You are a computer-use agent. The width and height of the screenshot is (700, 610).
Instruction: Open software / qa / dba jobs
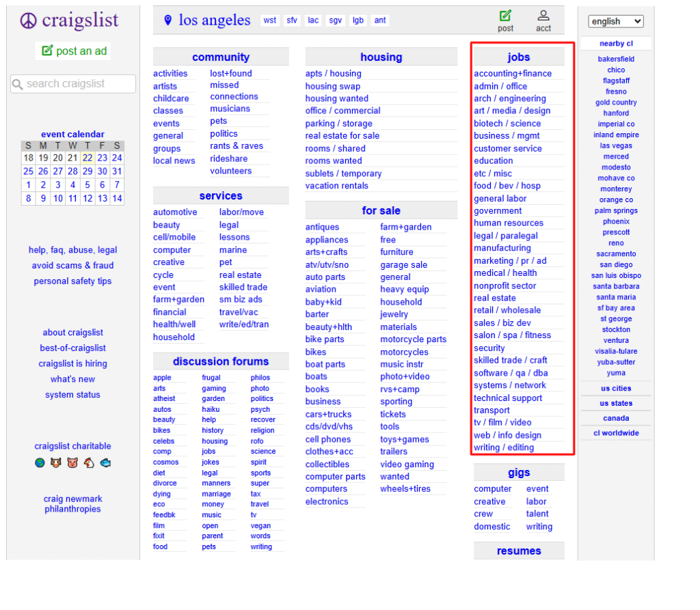pyautogui.click(x=511, y=373)
